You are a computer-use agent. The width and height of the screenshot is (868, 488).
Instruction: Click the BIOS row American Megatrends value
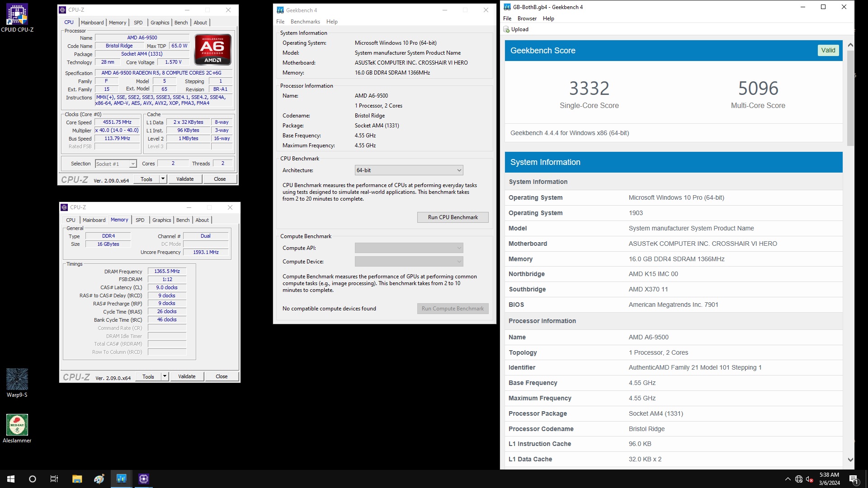pyautogui.click(x=673, y=305)
